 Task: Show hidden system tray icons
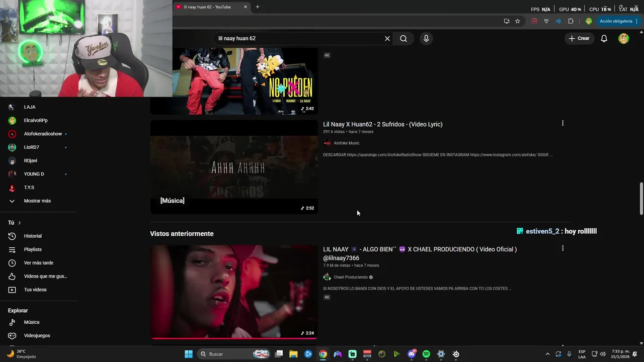click(547, 354)
